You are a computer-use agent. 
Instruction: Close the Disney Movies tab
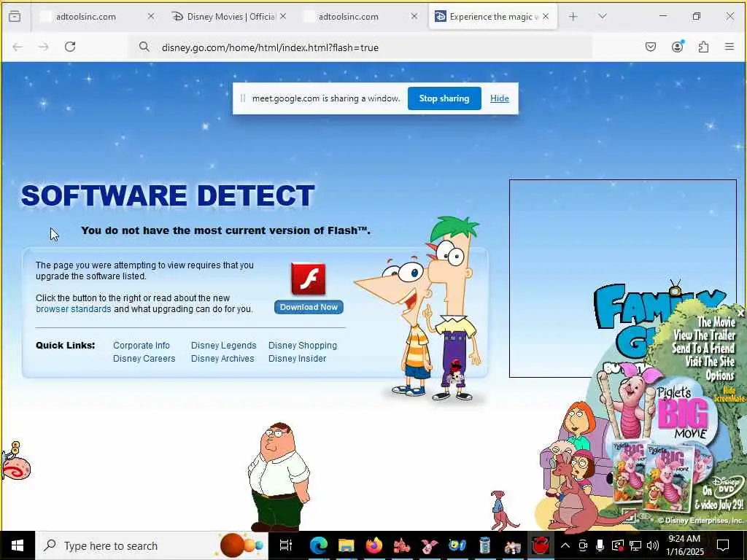[x=283, y=17]
